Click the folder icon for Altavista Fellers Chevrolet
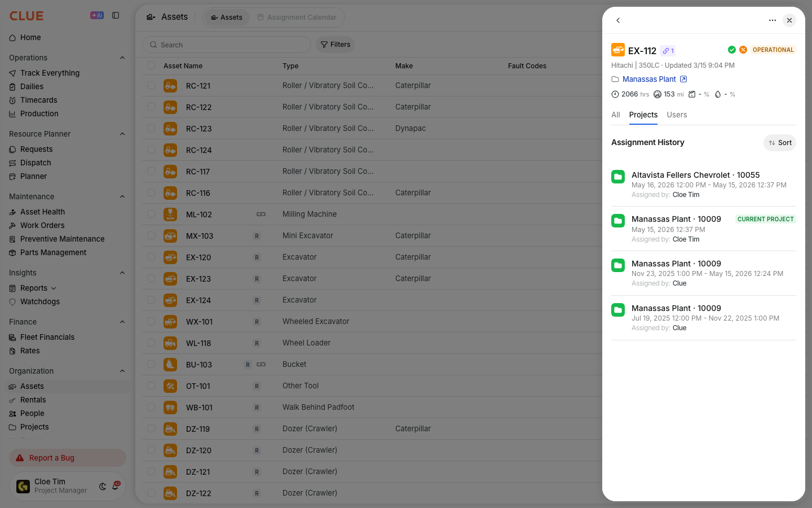The height and width of the screenshot is (508, 812). click(618, 177)
